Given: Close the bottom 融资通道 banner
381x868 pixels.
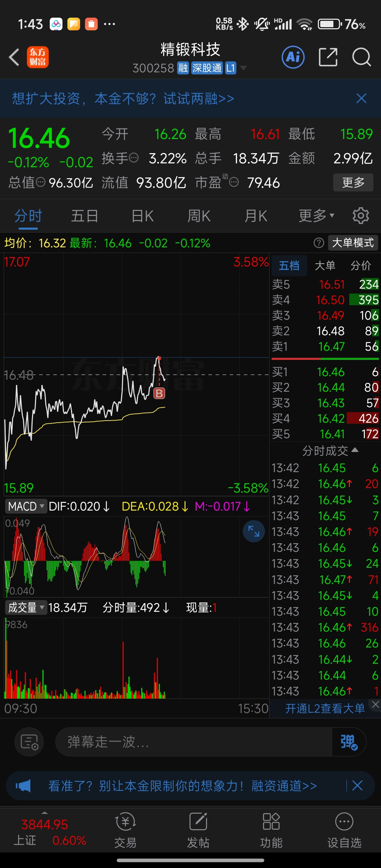Looking at the screenshot, I should [357, 786].
